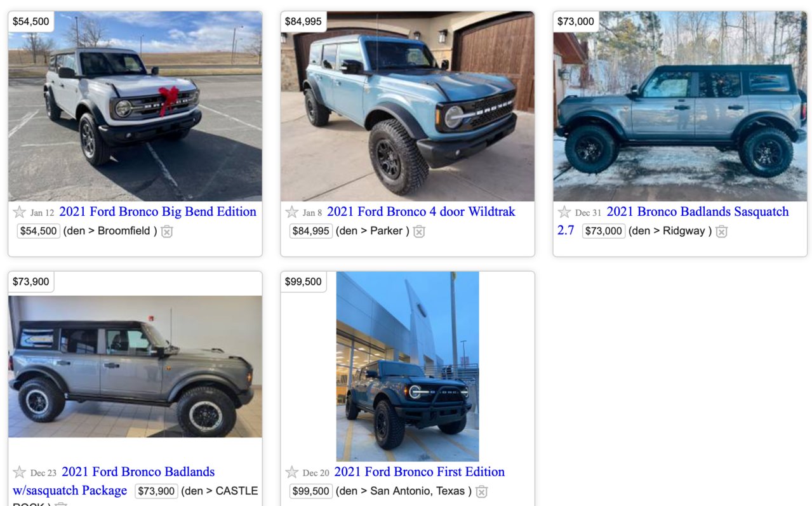Star the Badlands w/sasquatch Package listing

coord(20,472)
